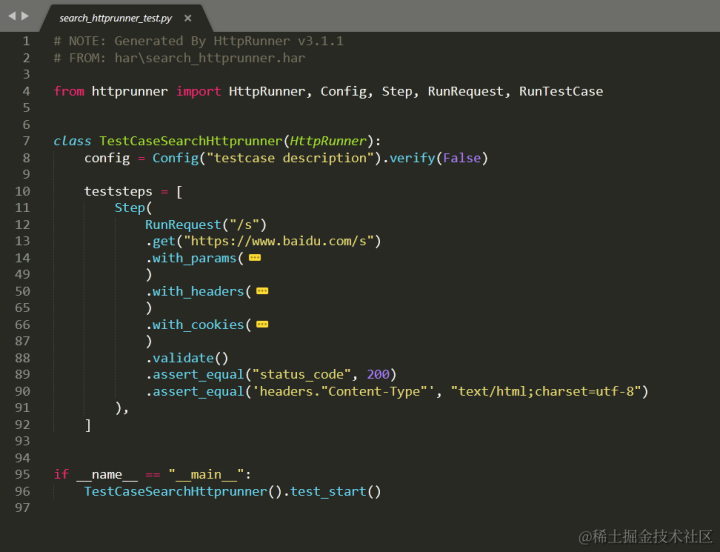Click the 'import' keyword on line 4
720x552 pixels.
[x=198, y=91]
